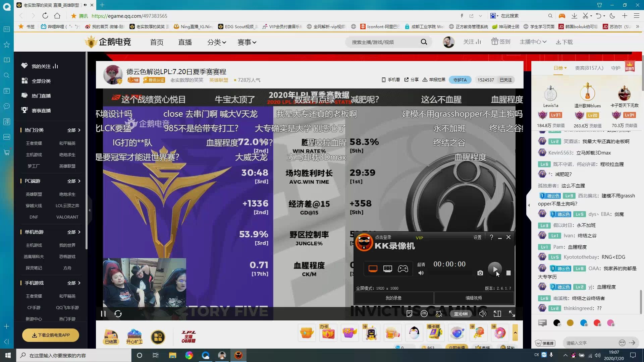The width and height of the screenshot is (644, 362).
Task: Stop recording in KK录像机
Action: [x=508, y=273]
